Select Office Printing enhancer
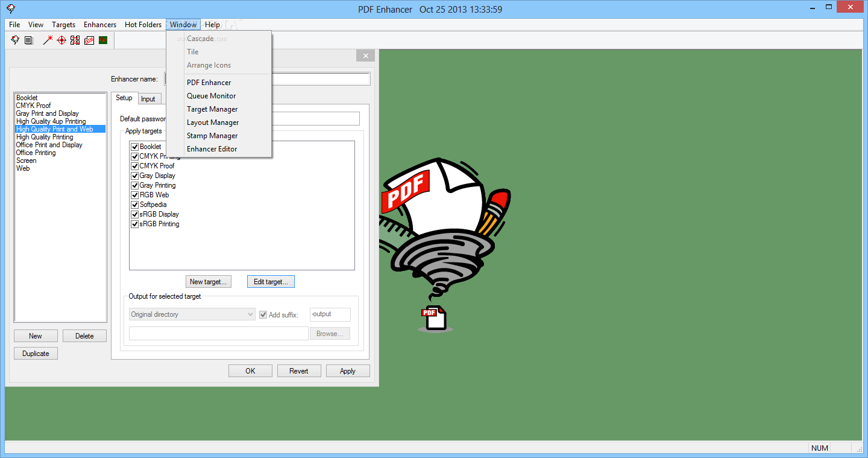Viewport: 868px width, 458px height. [60, 153]
